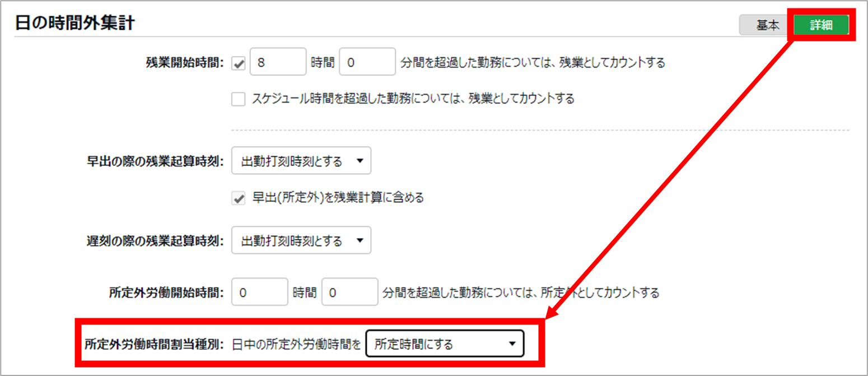Toggle the 早出(所定外)を残業計算に含める checkbox
868x376 pixels.
click(239, 198)
